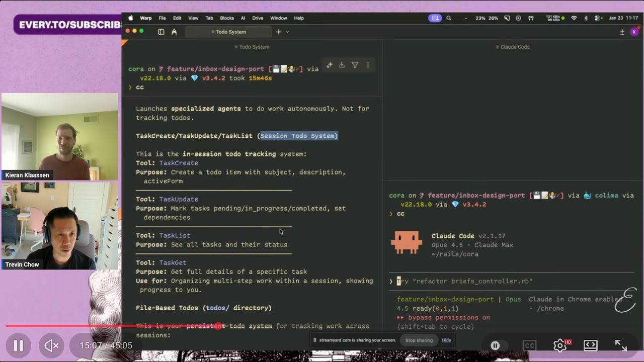
Task: Click the Hide link in sharing bar
Action: click(x=446, y=340)
